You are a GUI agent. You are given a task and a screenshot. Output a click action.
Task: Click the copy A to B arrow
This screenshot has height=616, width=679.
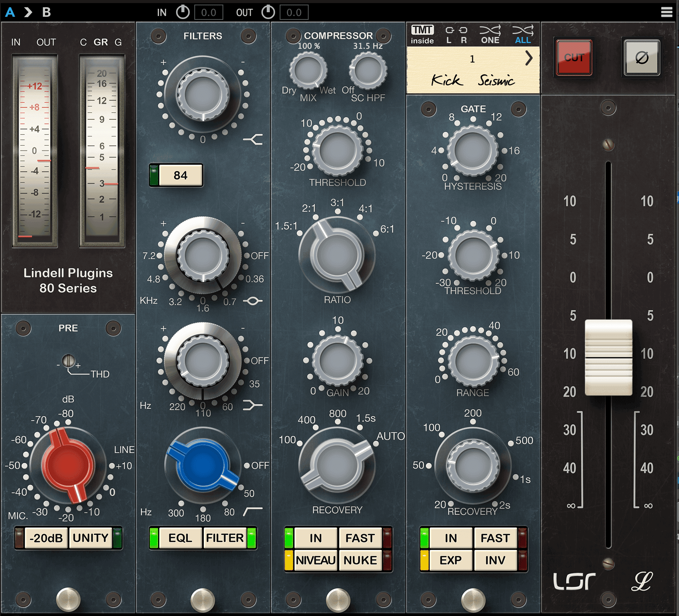click(28, 12)
